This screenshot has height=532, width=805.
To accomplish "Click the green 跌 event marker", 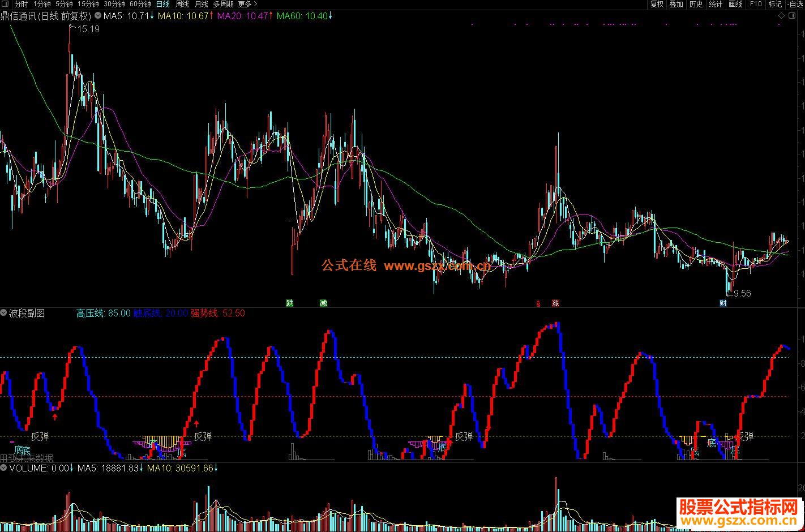I will pyautogui.click(x=290, y=303).
